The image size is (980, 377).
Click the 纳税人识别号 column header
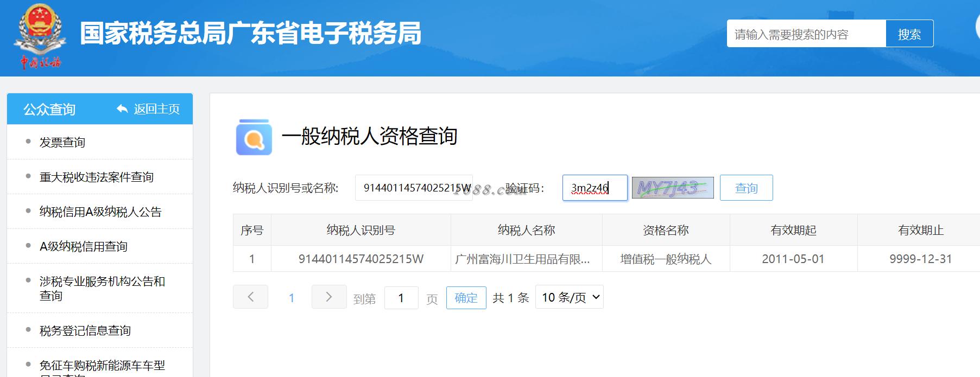[361, 230]
